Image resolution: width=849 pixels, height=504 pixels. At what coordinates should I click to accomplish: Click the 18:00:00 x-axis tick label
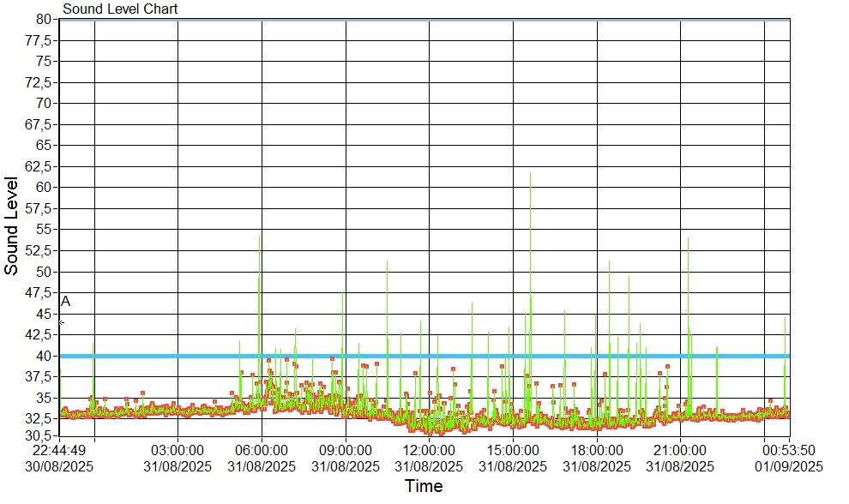597,450
